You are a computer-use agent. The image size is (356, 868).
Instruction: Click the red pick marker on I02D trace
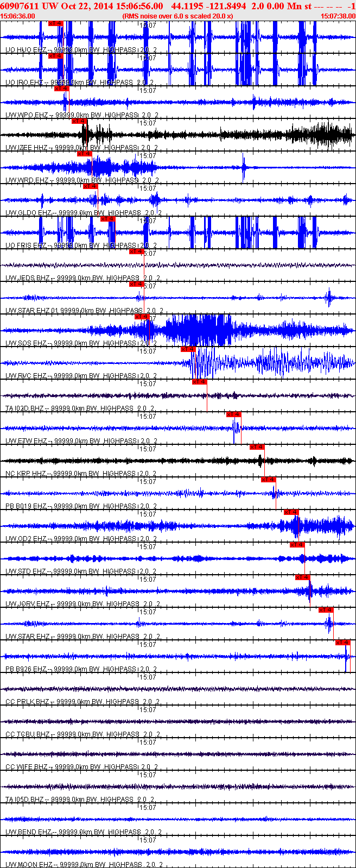[x=200, y=382]
